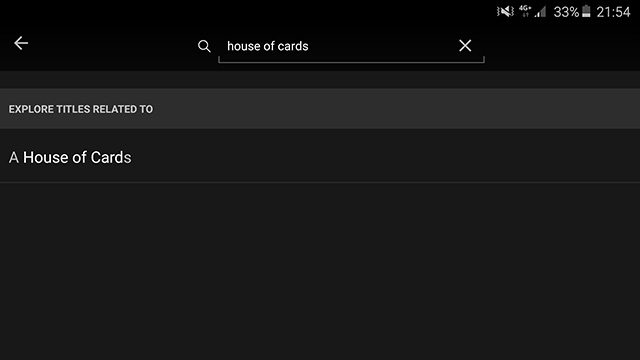Go back using the left arrow
Screen dimensions: 640x360
(21, 43)
